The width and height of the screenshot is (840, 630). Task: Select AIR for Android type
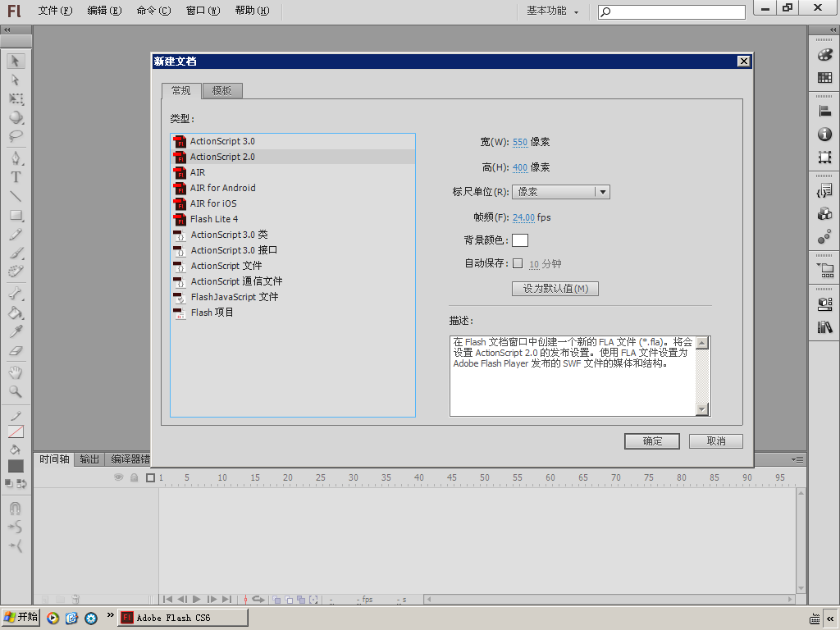pyautogui.click(x=293, y=188)
